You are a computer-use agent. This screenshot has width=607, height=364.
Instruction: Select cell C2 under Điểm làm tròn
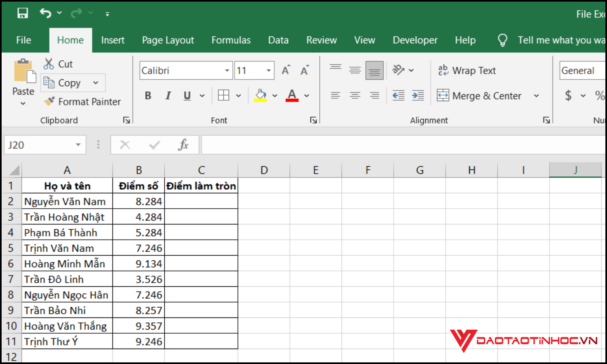[201, 201]
